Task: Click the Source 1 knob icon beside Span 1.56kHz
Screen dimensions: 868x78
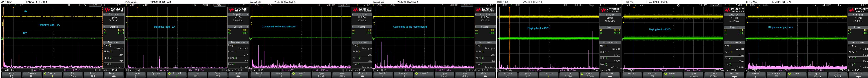Action: 416,73
